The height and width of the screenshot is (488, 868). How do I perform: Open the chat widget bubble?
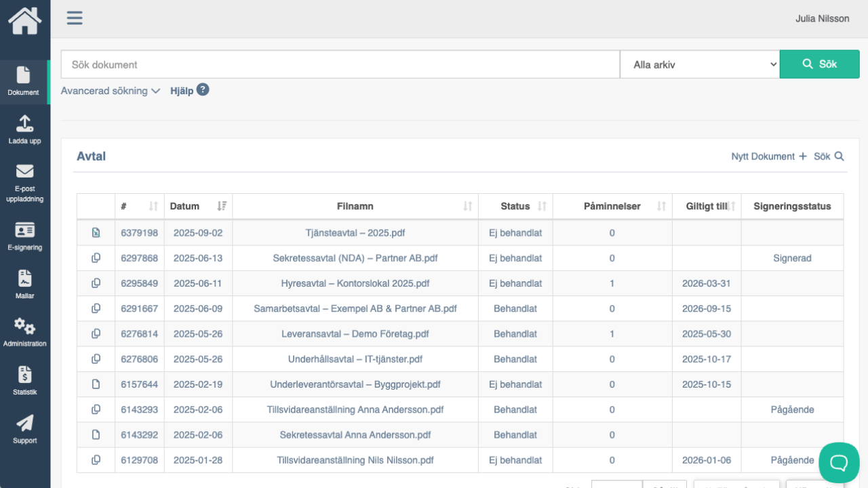839,462
